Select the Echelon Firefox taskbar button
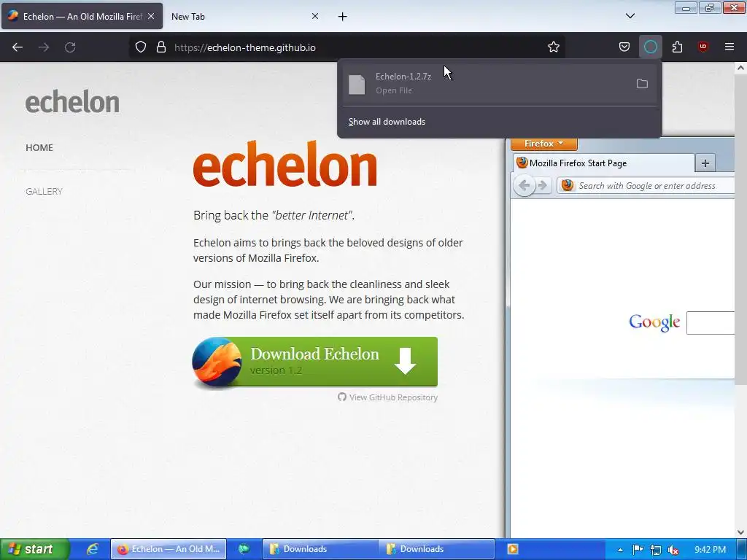The height and width of the screenshot is (560, 747). (x=169, y=549)
